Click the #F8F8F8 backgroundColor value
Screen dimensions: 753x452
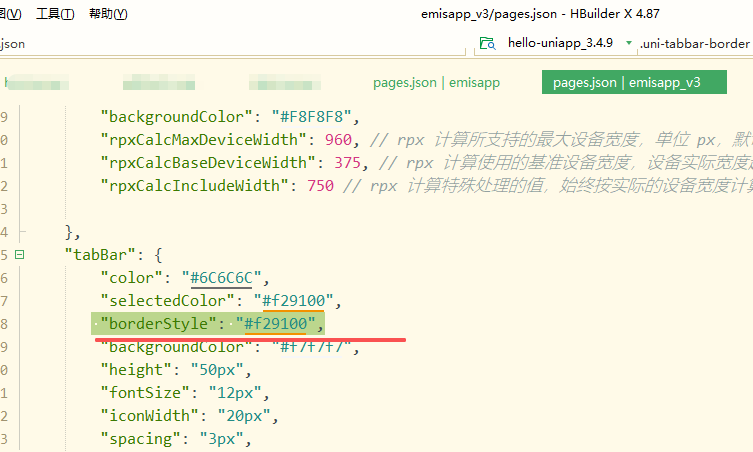point(300,116)
